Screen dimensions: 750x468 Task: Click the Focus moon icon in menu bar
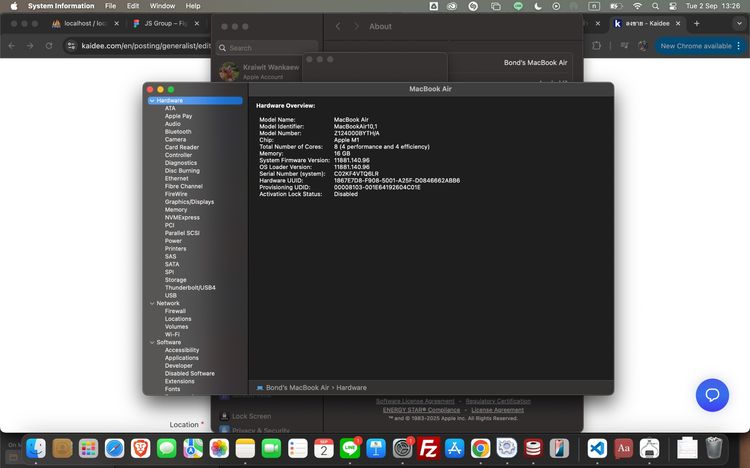(538, 6)
